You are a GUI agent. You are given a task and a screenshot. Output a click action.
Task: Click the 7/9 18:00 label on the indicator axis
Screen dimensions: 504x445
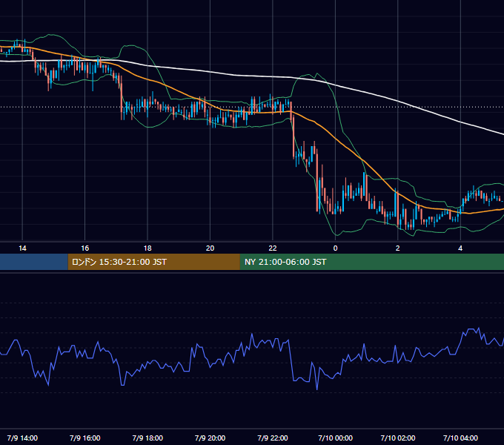[x=147, y=438]
